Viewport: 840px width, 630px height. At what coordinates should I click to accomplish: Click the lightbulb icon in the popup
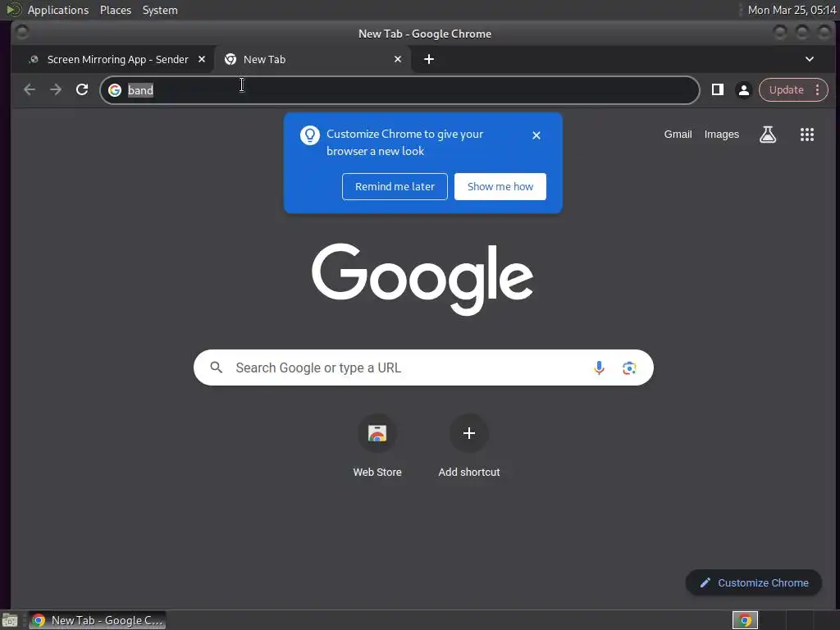309,135
